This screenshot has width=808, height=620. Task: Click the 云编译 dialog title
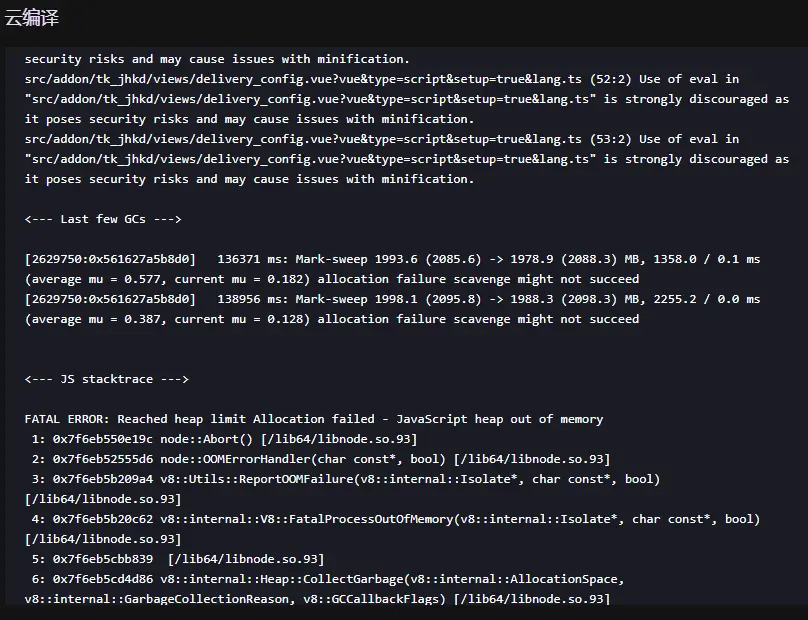(34, 19)
